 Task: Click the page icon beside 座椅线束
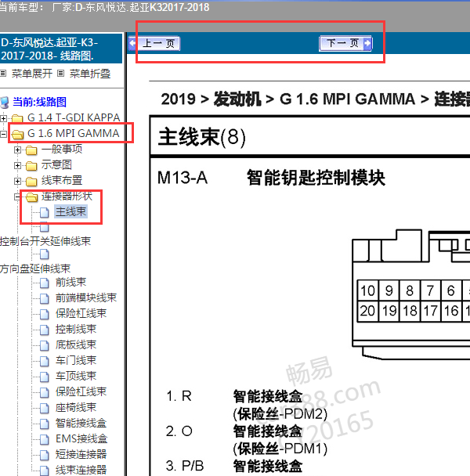[x=45, y=409]
